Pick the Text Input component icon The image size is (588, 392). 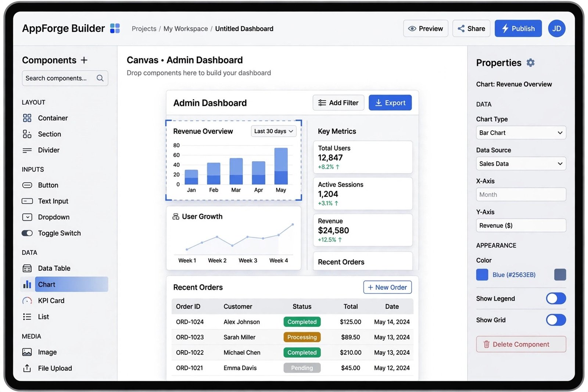27,201
